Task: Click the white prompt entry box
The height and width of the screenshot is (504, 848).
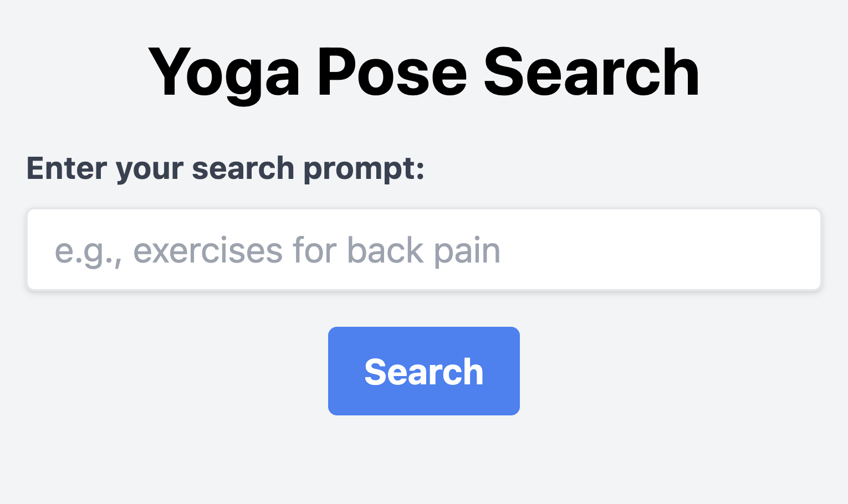Action: [x=423, y=249]
